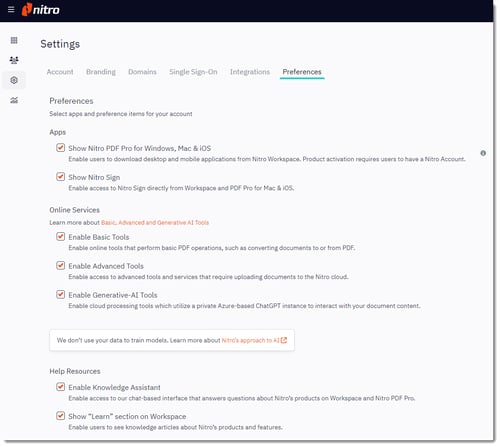Follow the Nitro's approach to AI link
Screen dimensions: 500x447
251,340
